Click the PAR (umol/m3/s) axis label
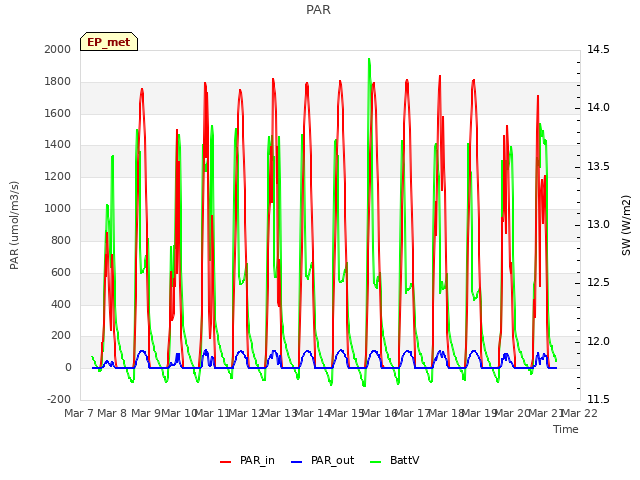The height and width of the screenshot is (480, 640). point(14,225)
